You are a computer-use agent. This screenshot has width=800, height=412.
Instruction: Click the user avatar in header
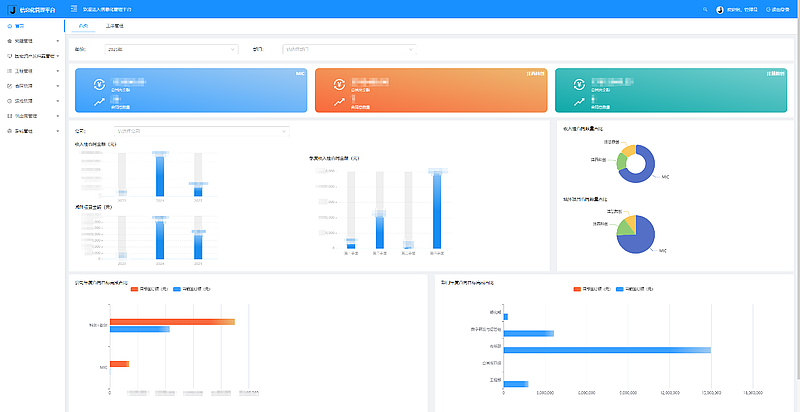pos(720,8)
